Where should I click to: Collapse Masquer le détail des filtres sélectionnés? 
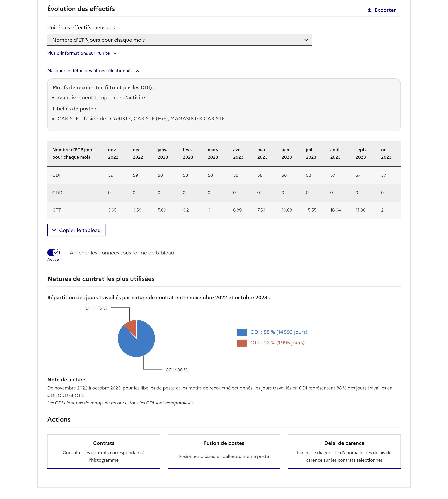[90, 71]
